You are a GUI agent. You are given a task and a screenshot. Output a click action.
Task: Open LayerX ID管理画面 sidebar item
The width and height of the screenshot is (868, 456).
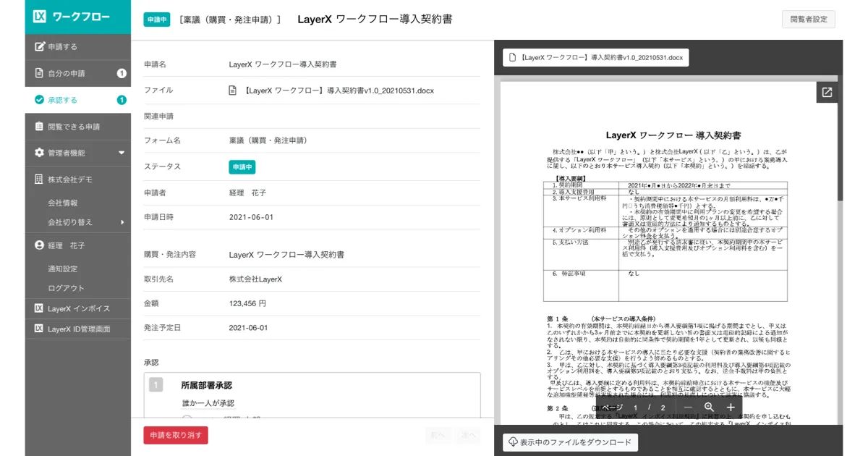(x=78, y=329)
